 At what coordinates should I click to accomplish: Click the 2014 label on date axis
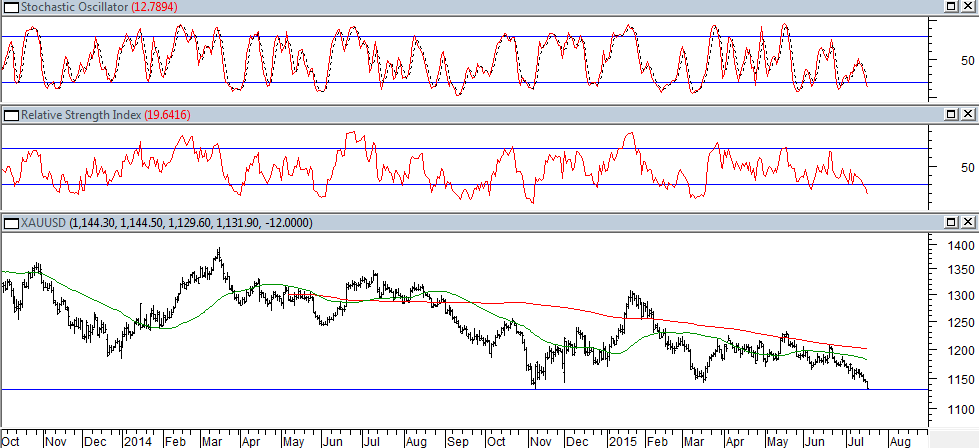pos(137,440)
